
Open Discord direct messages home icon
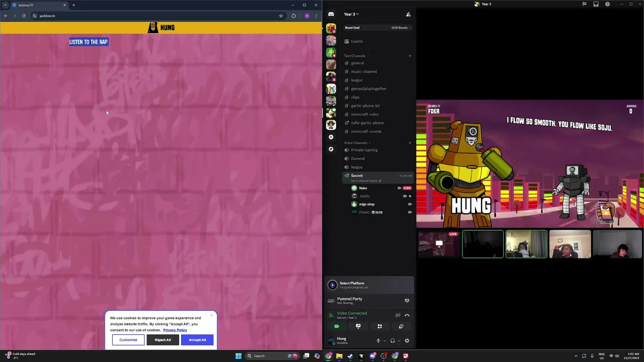click(331, 14)
